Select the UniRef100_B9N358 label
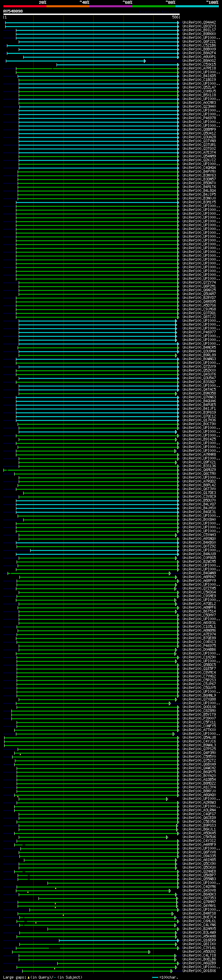The width and height of the screenshot is (222, 980). click(199, 394)
